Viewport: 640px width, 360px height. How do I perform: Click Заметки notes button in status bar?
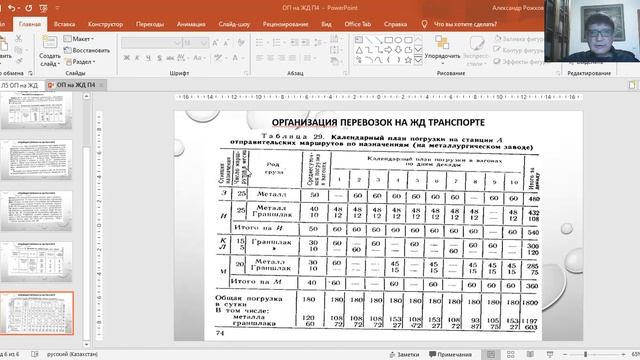404,354
